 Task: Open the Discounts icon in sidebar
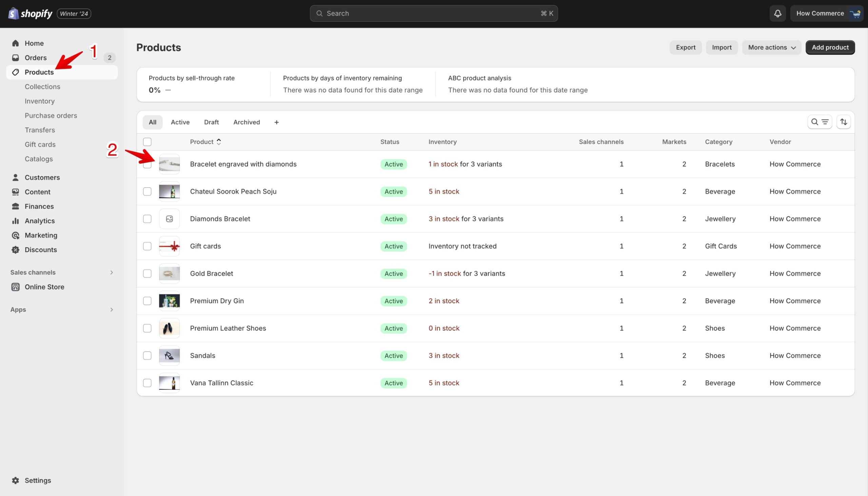[15, 249]
